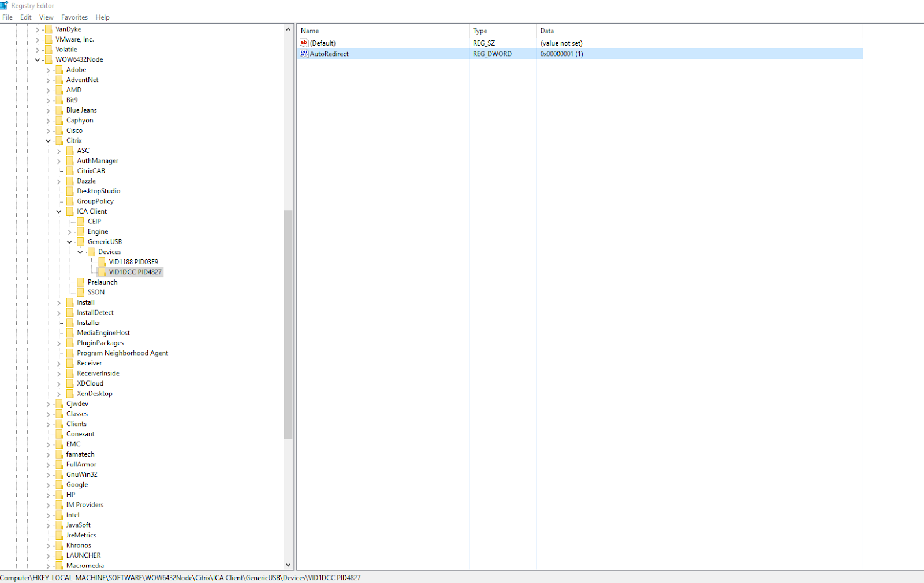Screen dimensions: 924x583
Task: Select the AutoRedirect value name
Action: click(329, 54)
